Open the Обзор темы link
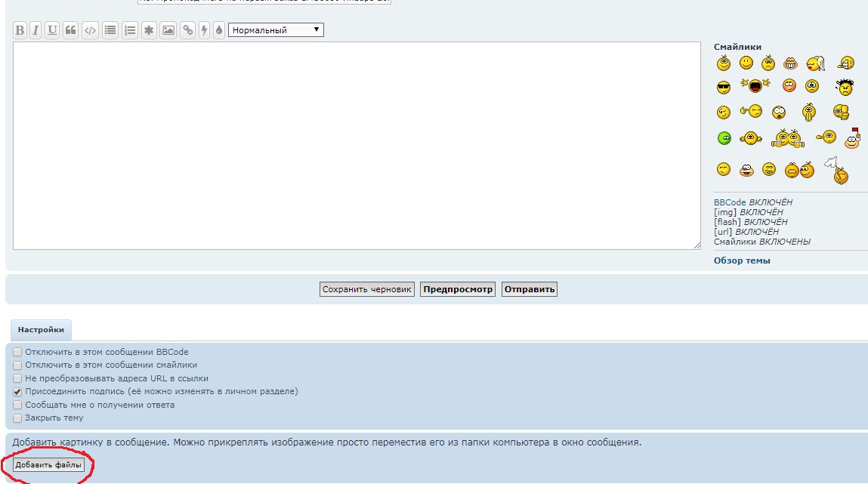The image size is (868, 484). (x=742, y=260)
